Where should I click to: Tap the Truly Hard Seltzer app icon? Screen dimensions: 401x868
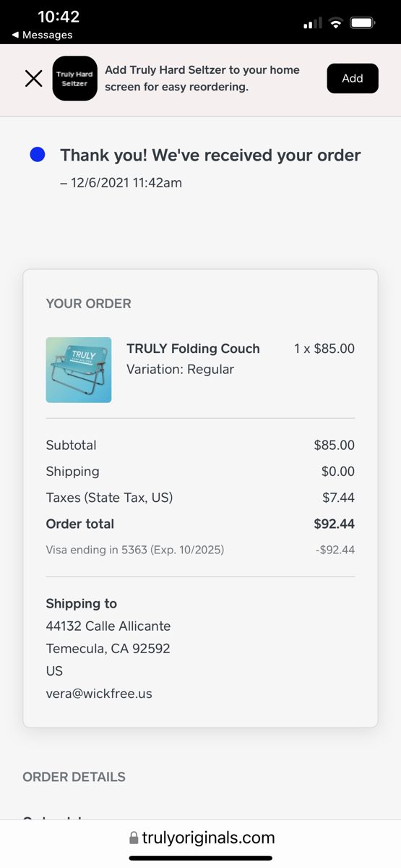74,78
